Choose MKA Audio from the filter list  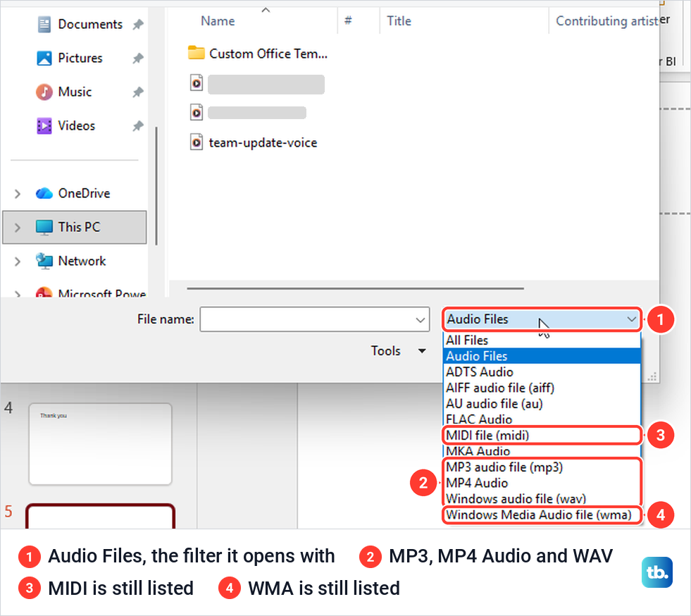click(x=542, y=451)
